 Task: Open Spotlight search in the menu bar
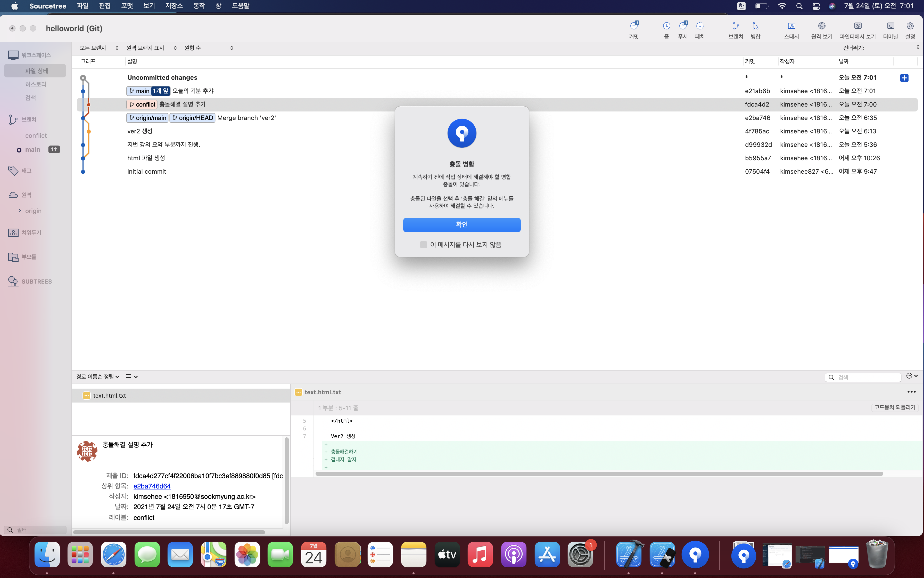tap(799, 6)
